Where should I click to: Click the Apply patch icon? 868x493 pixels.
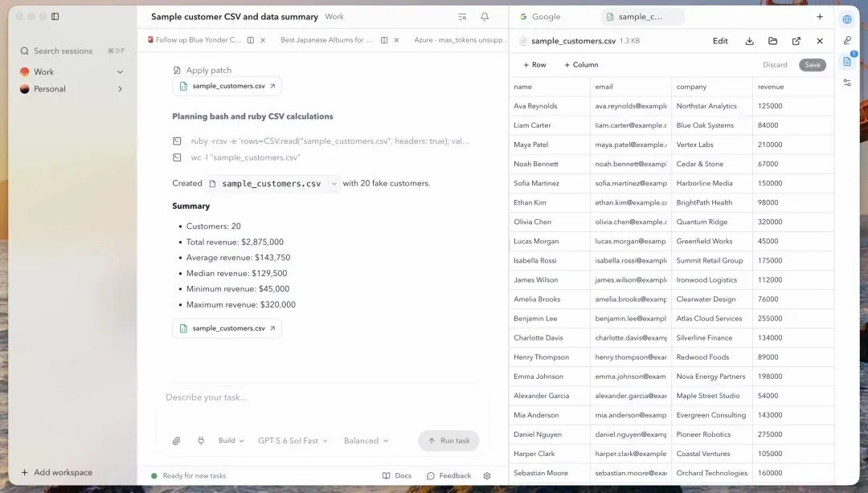[177, 71]
